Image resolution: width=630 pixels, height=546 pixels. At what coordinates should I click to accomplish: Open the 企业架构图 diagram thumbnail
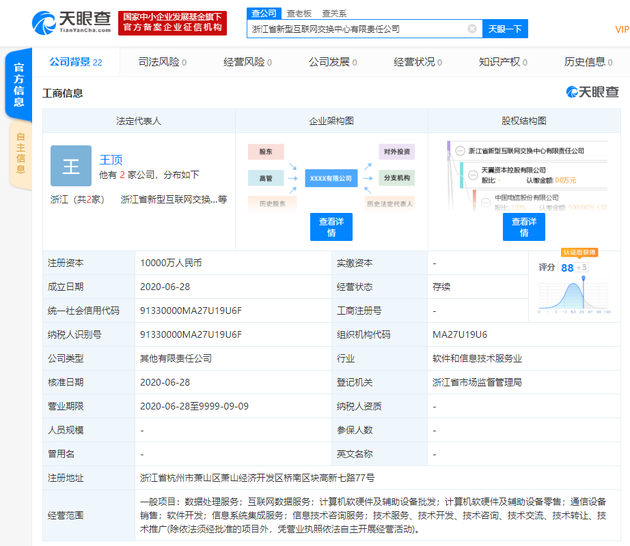pos(331,176)
